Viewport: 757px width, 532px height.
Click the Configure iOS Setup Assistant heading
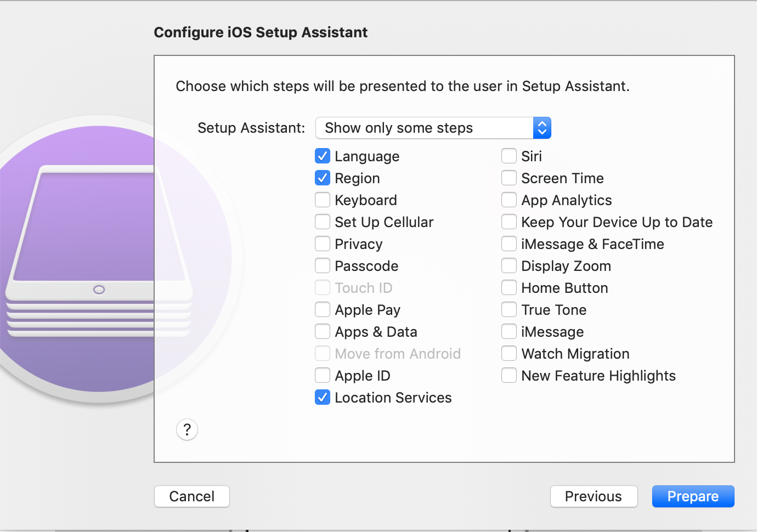point(261,32)
